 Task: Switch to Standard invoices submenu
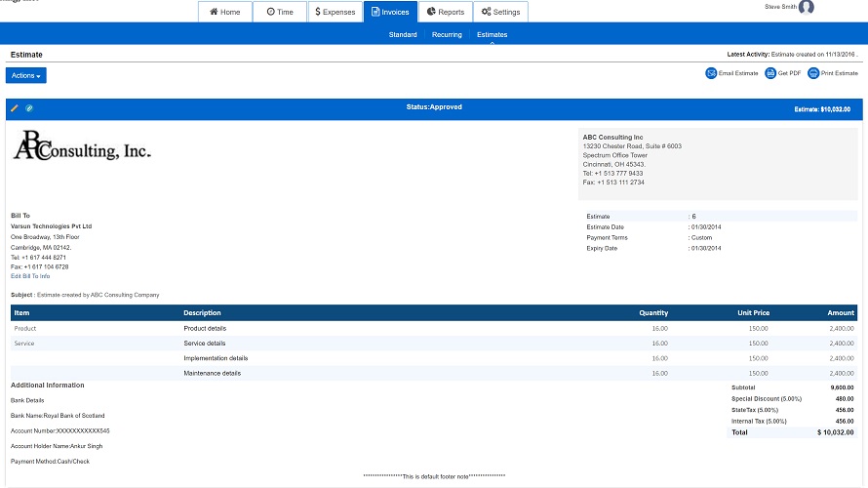point(403,35)
